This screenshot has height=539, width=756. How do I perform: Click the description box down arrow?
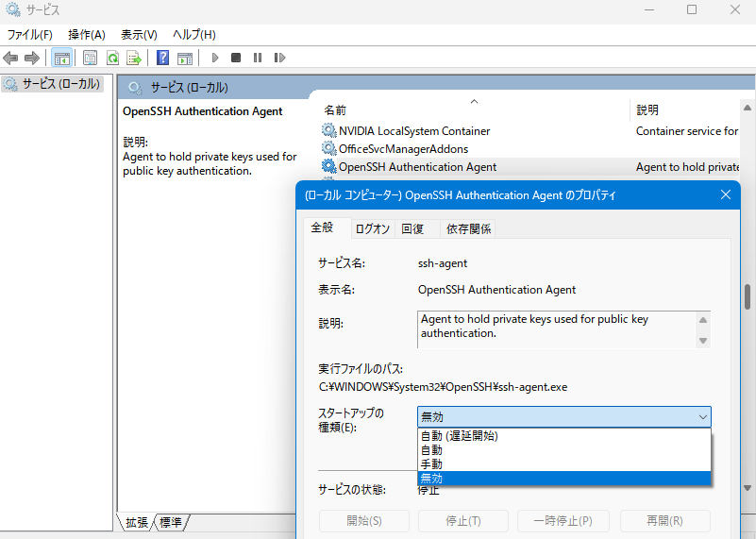[x=703, y=341]
